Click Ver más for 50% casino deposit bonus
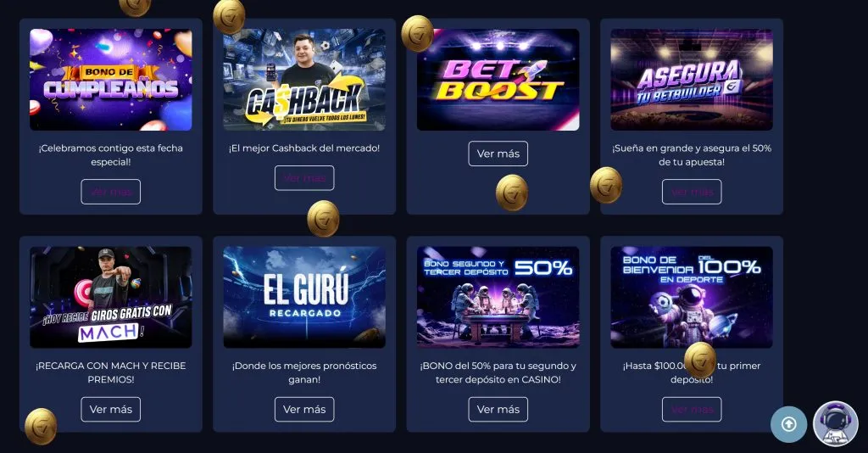 [498, 409]
